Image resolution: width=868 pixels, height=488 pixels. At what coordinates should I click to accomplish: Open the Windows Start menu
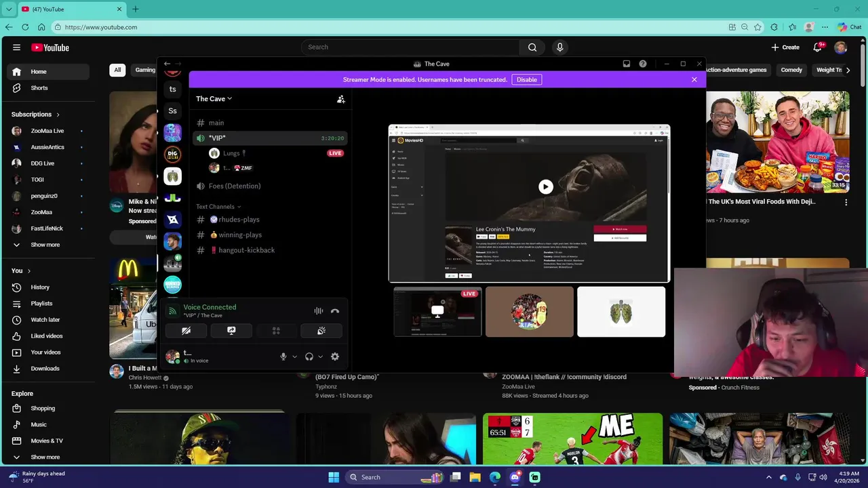(x=334, y=477)
